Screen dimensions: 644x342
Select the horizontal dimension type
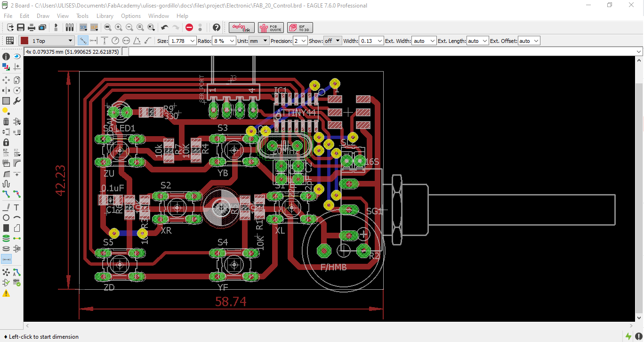[x=94, y=41]
